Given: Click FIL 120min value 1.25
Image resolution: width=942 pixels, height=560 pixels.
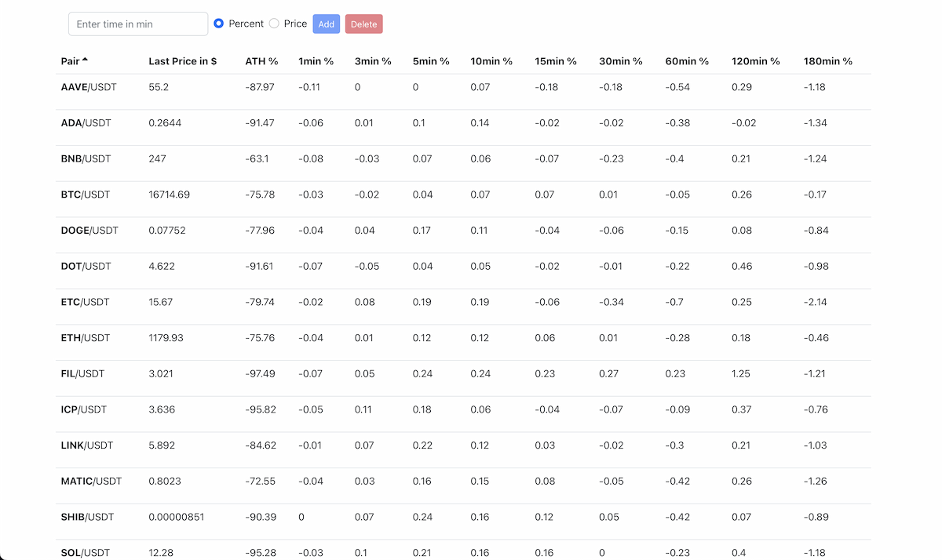Looking at the screenshot, I should point(741,374).
